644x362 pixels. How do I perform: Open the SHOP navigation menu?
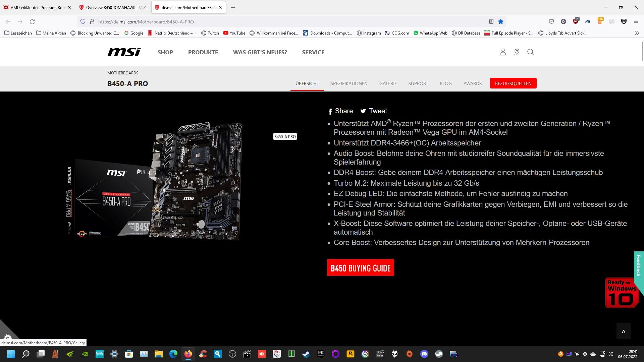click(x=165, y=52)
